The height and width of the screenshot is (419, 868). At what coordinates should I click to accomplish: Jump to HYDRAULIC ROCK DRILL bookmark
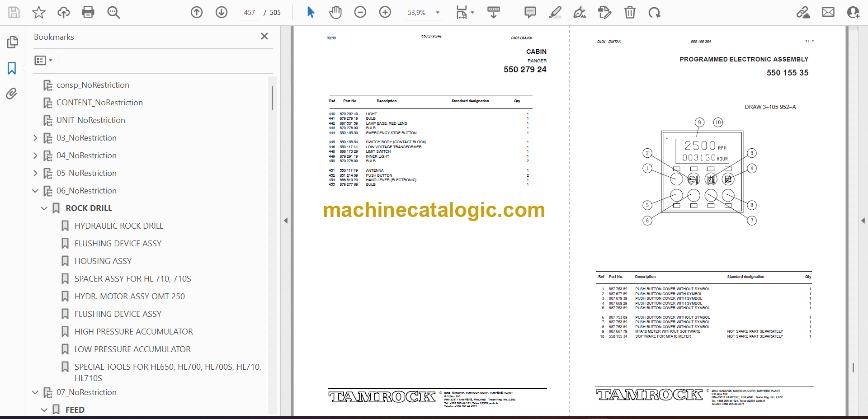pos(119,226)
